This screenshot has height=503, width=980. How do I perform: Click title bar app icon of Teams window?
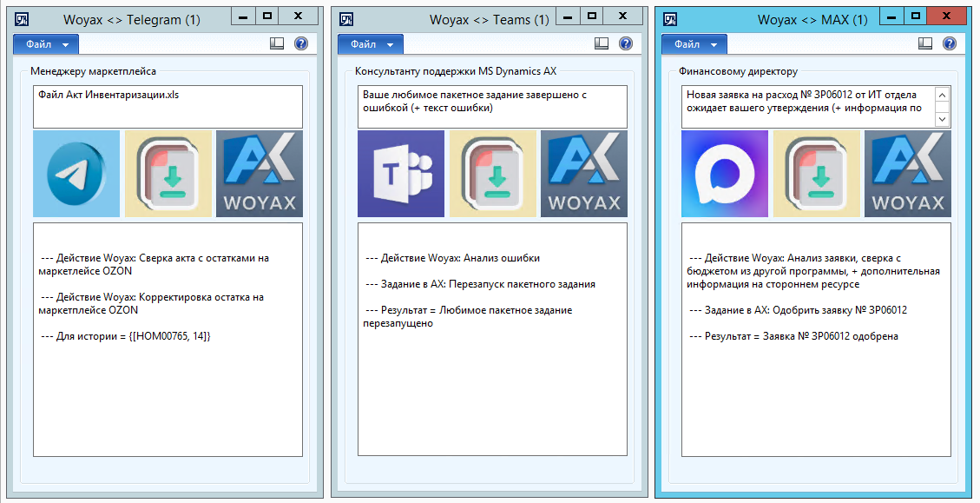coord(346,19)
